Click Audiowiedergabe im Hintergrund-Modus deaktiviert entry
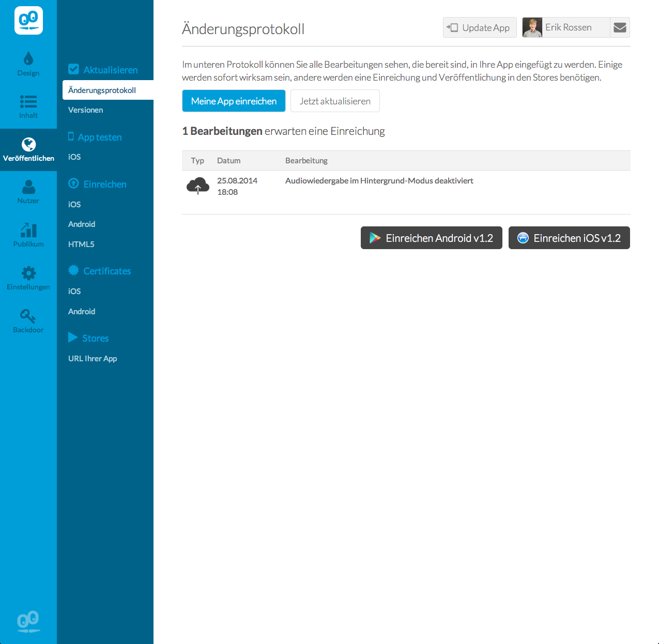The width and height of the screenshot is (659, 644). (x=379, y=180)
